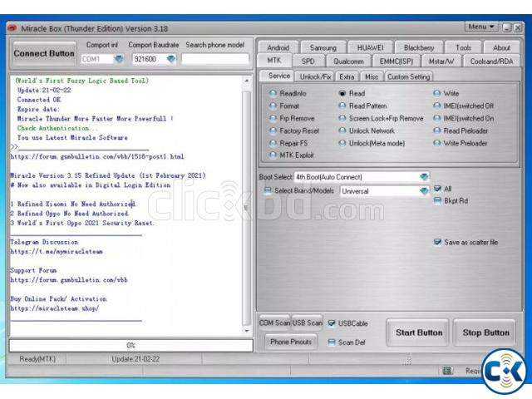Viewport: 532px width, 399px height.
Task: Switch to the Android tab
Action: click(278, 48)
